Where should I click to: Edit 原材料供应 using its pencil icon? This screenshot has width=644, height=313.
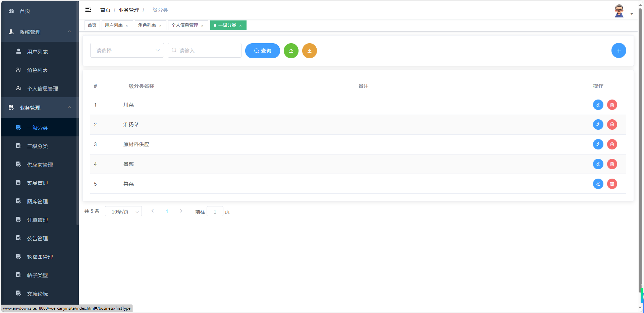598,144
